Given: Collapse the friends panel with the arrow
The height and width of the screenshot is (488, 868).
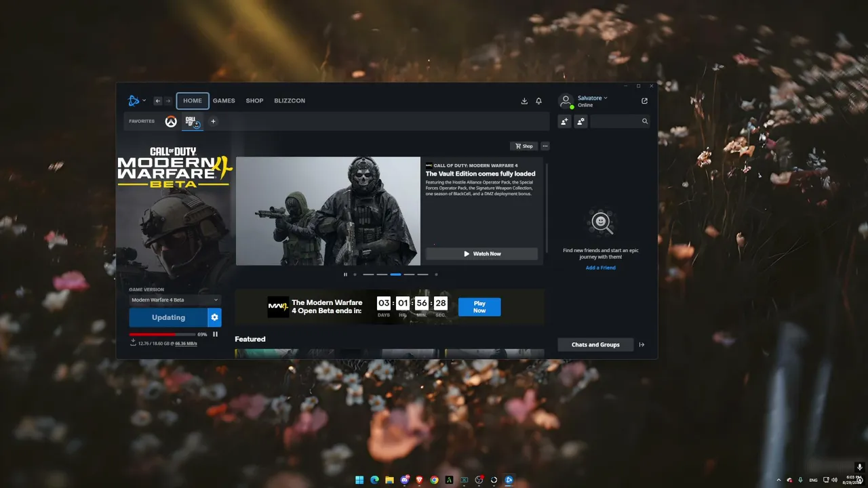Looking at the screenshot, I should (642, 345).
